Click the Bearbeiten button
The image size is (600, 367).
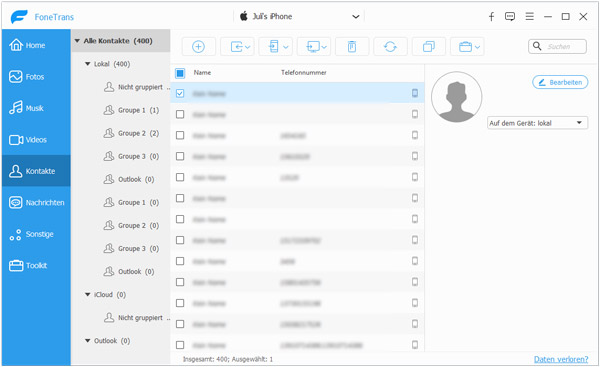(560, 82)
